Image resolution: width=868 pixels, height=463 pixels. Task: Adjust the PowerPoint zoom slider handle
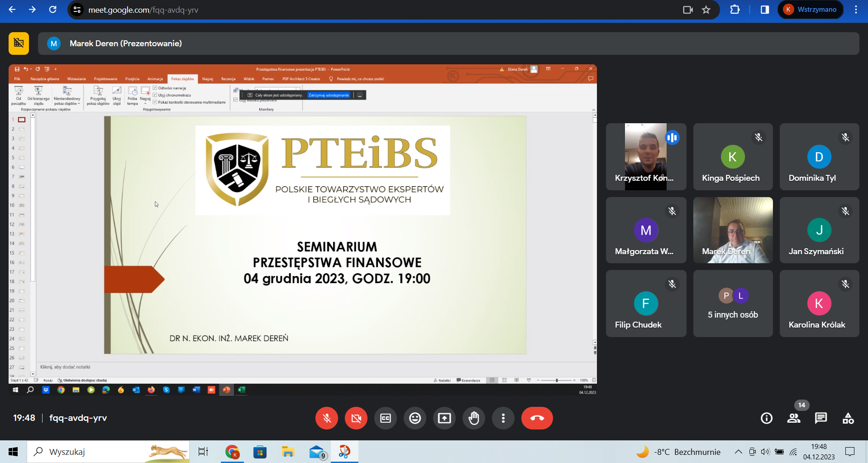tap(557, 381)
